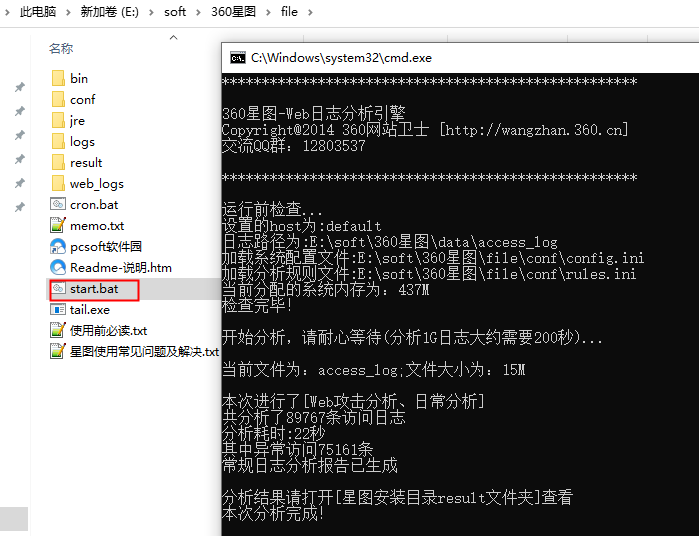
Task: Select the tail.exe file name
Action: [90, 309]
